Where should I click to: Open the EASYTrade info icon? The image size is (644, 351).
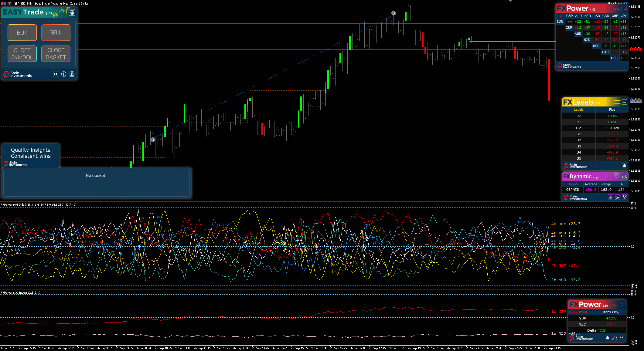(x=64, y=74)
